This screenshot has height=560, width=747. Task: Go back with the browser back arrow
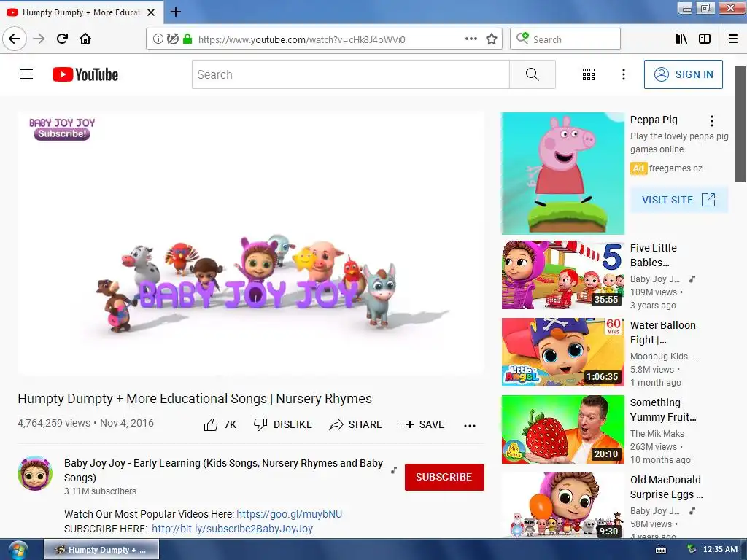(15, 39)
